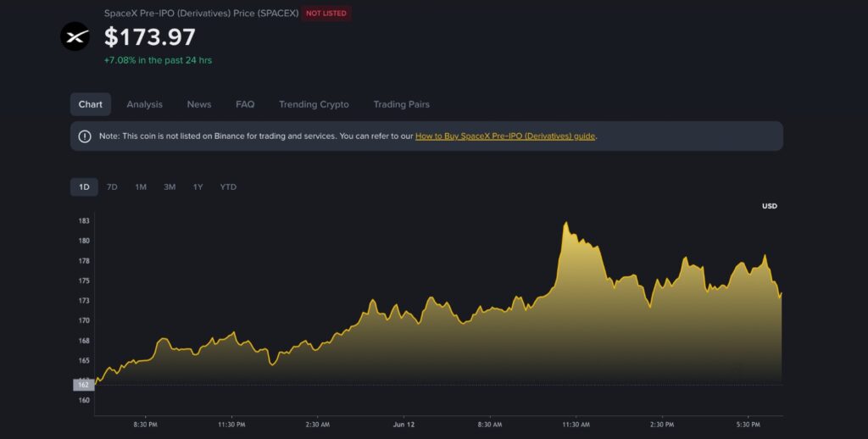Select the YTD chart range

[228, 187]
